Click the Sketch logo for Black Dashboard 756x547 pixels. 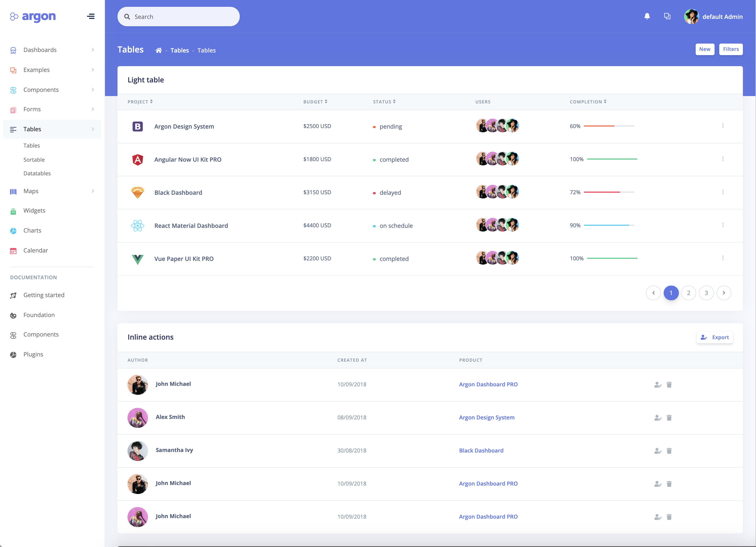coord(138,192)
